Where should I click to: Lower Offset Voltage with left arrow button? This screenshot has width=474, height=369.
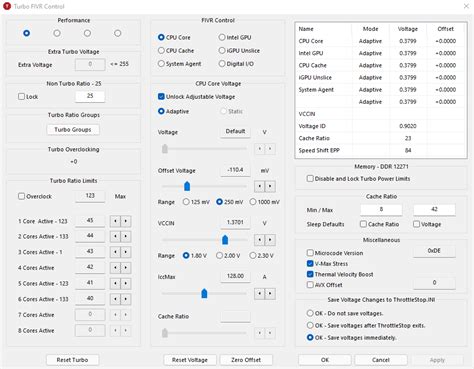260,186
